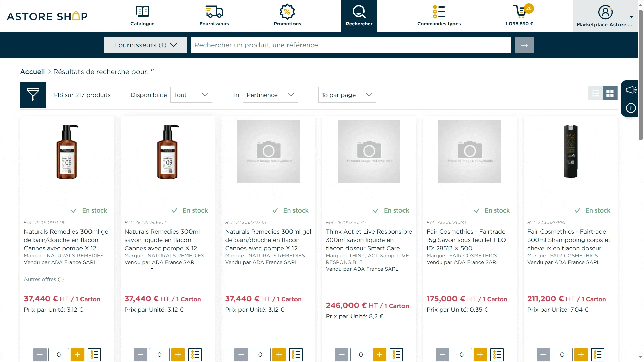
Task: Click the page vertical scrollbar thumb
Action: tap(641, 75)
